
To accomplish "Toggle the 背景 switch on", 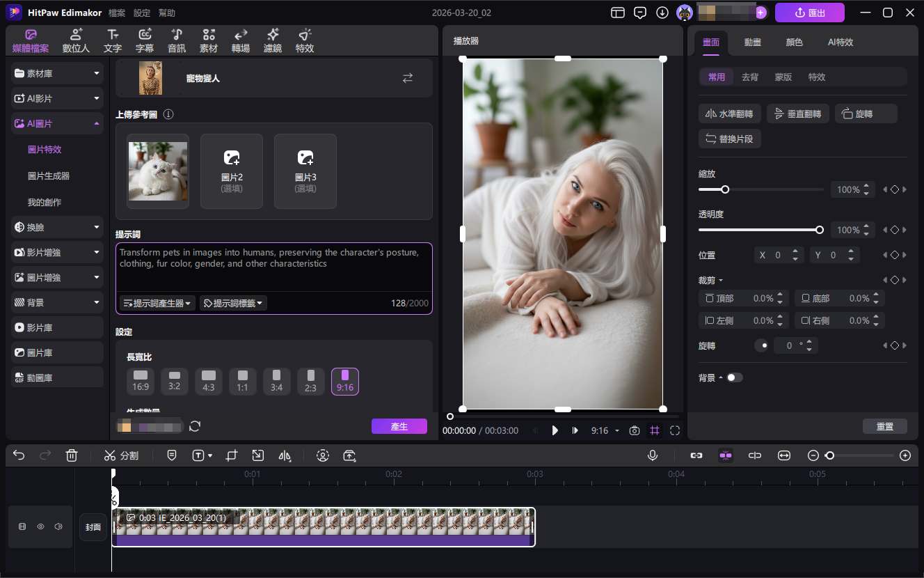I will click(734, 377).
